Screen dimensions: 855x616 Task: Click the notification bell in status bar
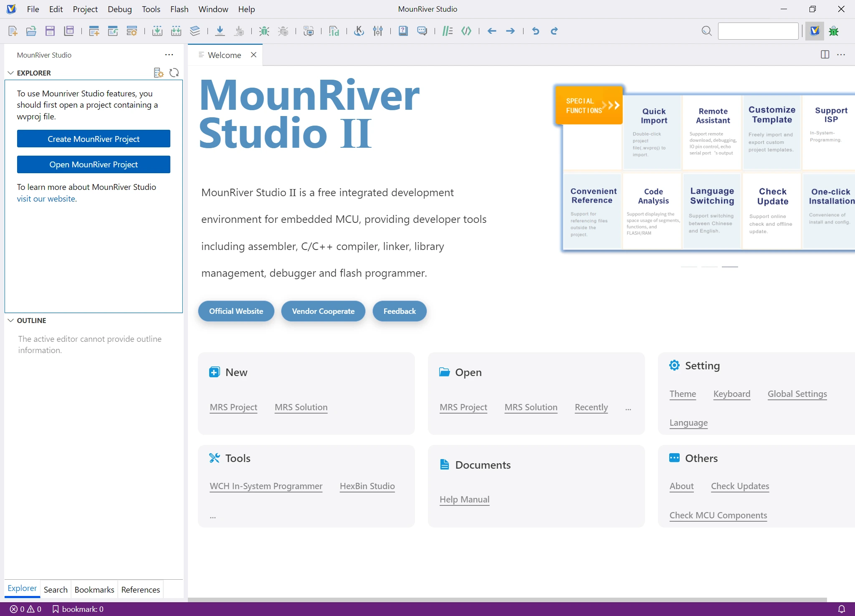click(842, 609)
